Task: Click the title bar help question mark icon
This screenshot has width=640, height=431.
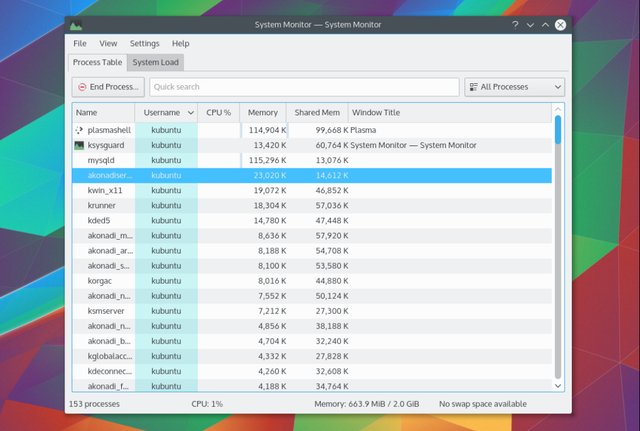Action: [515, 25]
